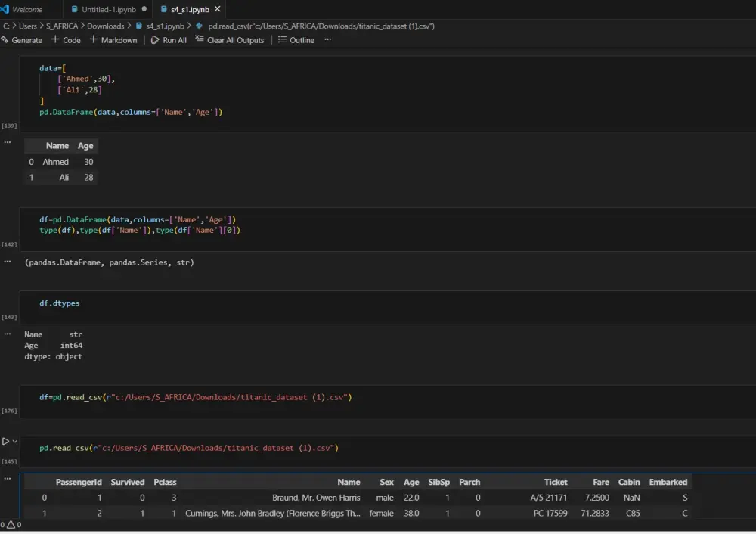Insert a Markdown cell
Viewport: 756px width, 534px height.
113,39
